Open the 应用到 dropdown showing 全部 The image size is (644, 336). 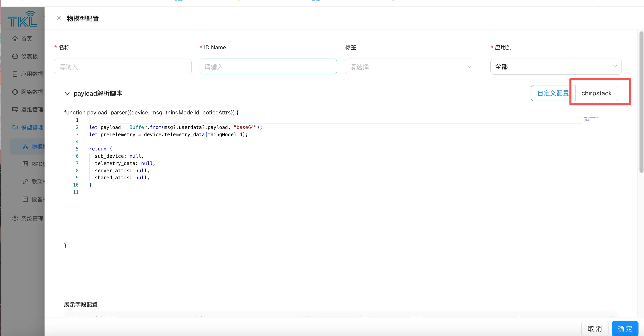556,67
